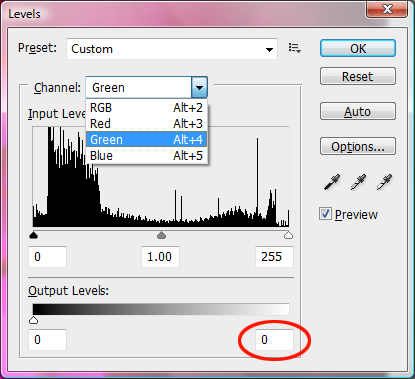Click the input shadow field showing 0
The width and height of the screenshot is (415, 379).
pos(48,257)
